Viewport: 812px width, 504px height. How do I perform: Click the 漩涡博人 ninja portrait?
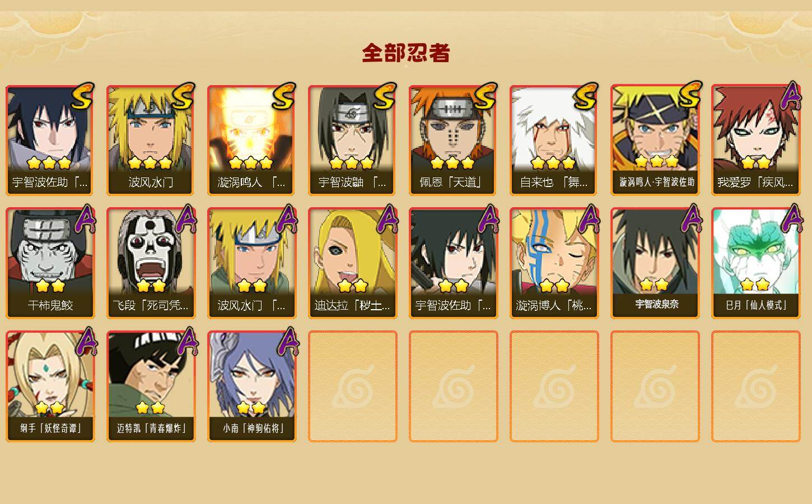pos(554,252)
